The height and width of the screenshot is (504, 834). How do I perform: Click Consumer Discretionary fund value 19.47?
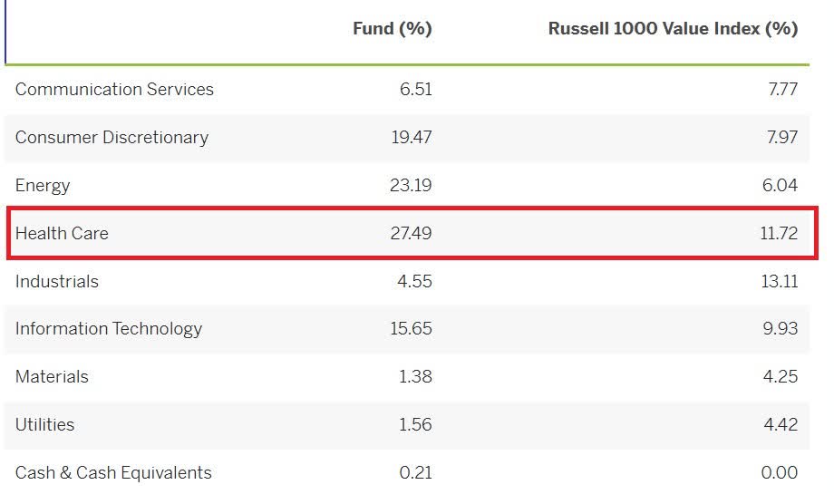[411, 137]
